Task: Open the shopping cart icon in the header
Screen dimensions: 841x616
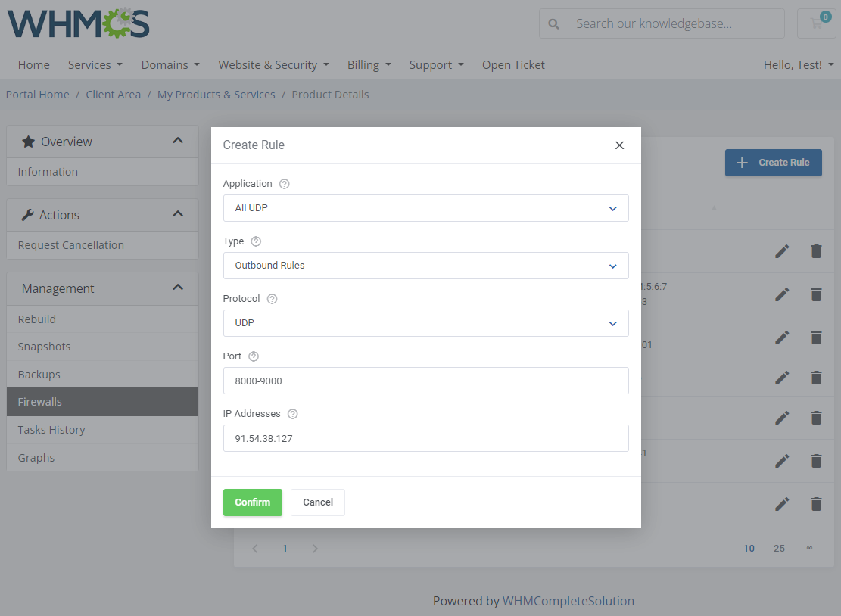Action: click(817, 23)
